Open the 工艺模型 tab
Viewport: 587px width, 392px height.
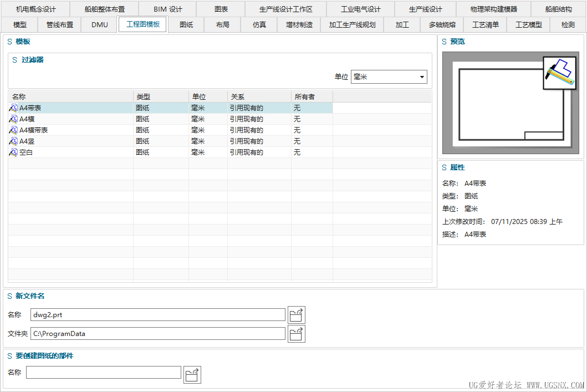click(x=528, y=25)
